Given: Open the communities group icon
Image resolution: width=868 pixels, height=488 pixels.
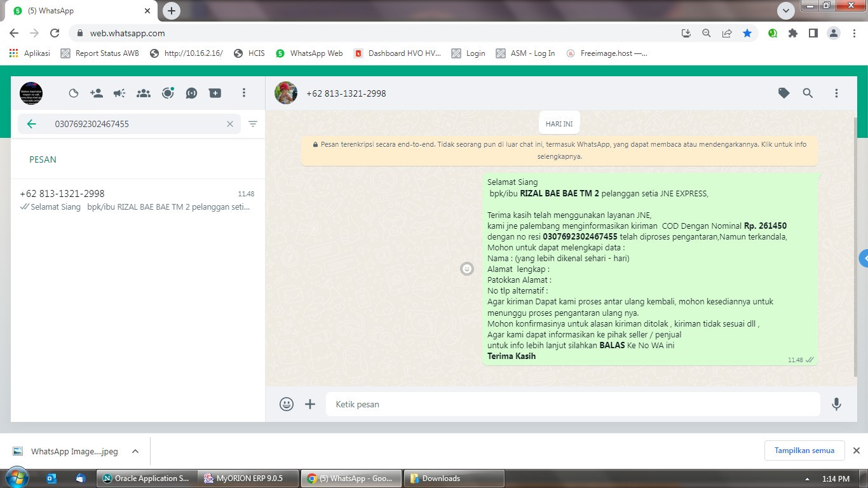Looking at the screenshot, I should (x=144, y=93).
